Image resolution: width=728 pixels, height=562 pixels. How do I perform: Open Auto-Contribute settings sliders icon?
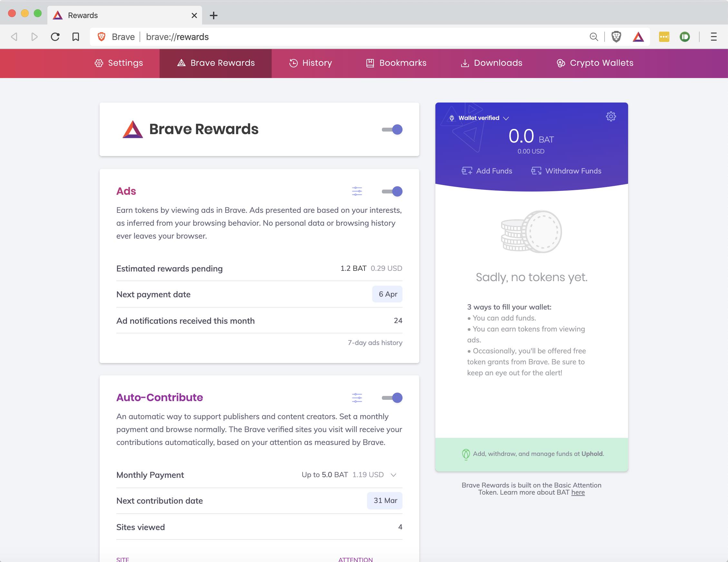(x=357, y=398)
